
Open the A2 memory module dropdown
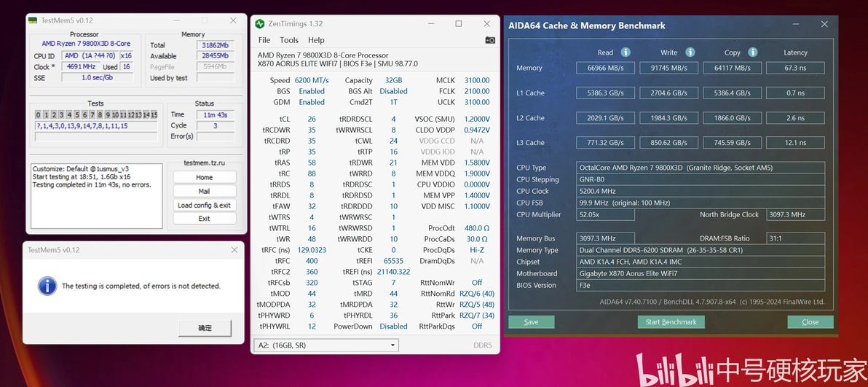point(325,345)
